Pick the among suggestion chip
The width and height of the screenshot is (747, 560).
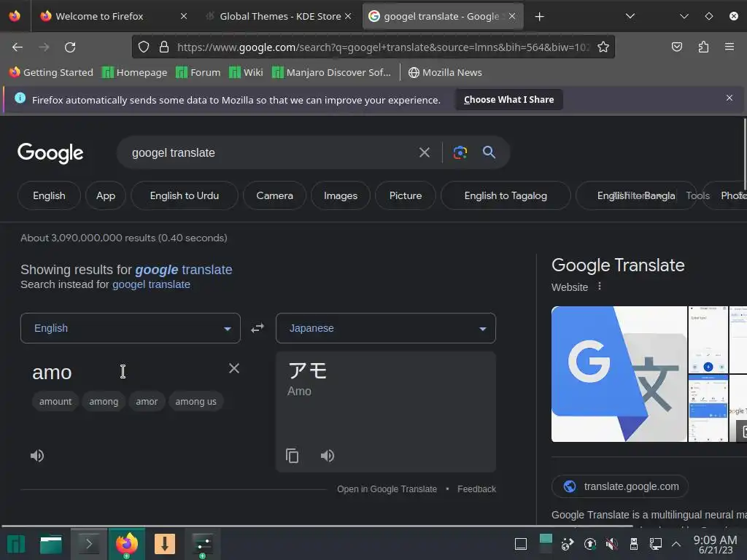pyautogui.click(x=104, y=402)
